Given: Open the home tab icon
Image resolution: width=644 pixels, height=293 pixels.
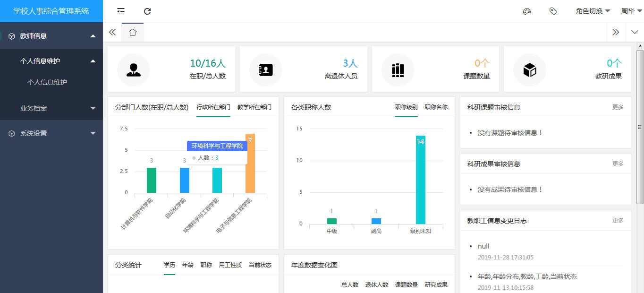Looking at the screenshot, I should 133,32.
